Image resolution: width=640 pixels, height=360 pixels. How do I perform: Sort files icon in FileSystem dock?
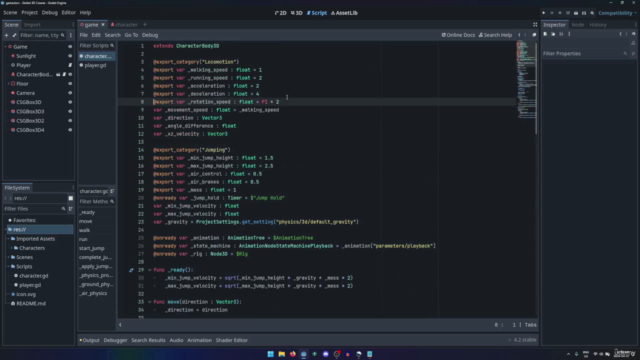[71, 209]
